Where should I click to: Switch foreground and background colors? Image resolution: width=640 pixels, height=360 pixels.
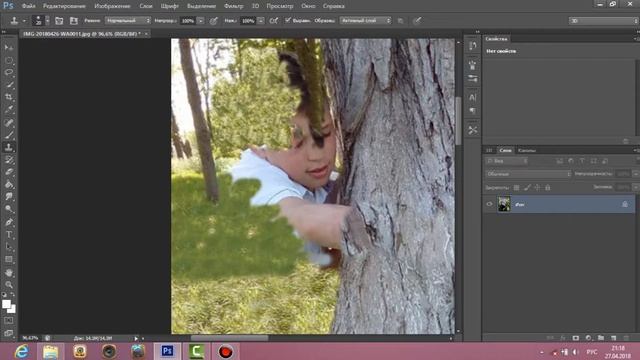tap(13, 294)
